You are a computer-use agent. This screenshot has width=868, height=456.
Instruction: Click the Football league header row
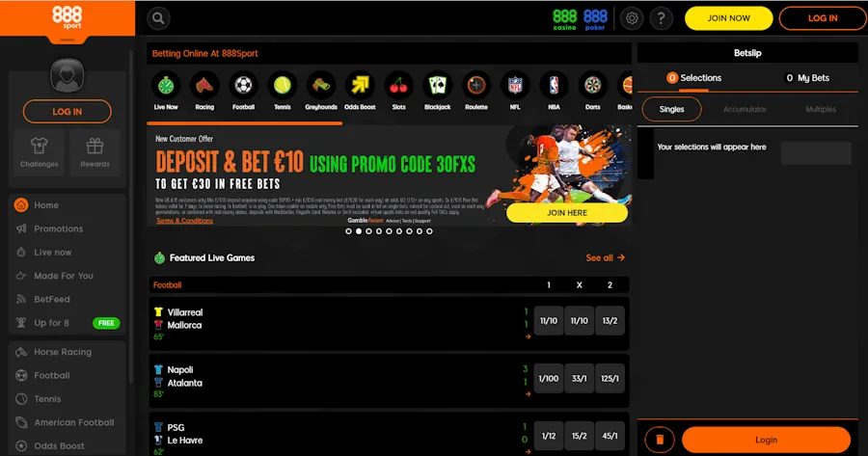389,285
